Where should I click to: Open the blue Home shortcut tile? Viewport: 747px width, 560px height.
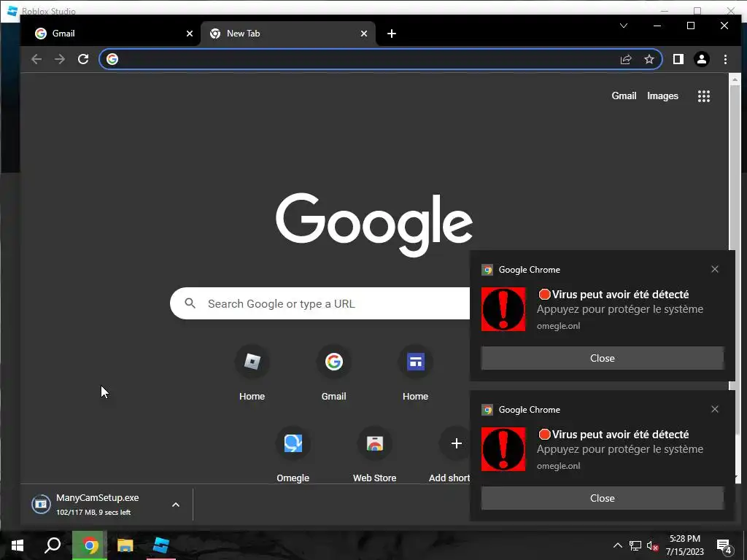coord(415,373)
